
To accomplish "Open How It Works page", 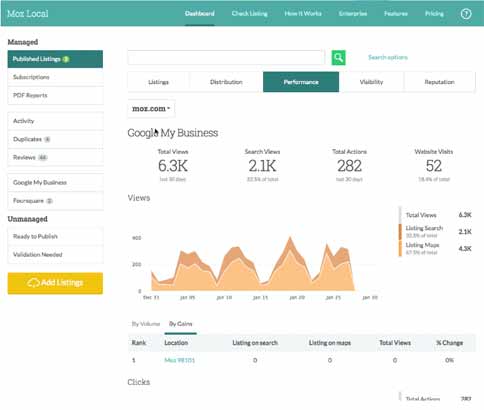I will point(303,14).
